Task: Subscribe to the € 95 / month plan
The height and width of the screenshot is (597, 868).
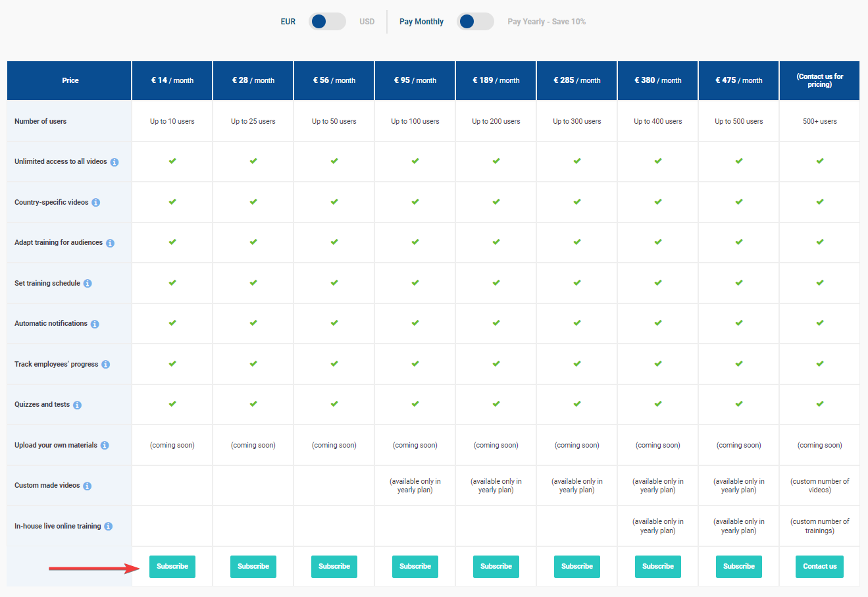Action: coord(415,567)
